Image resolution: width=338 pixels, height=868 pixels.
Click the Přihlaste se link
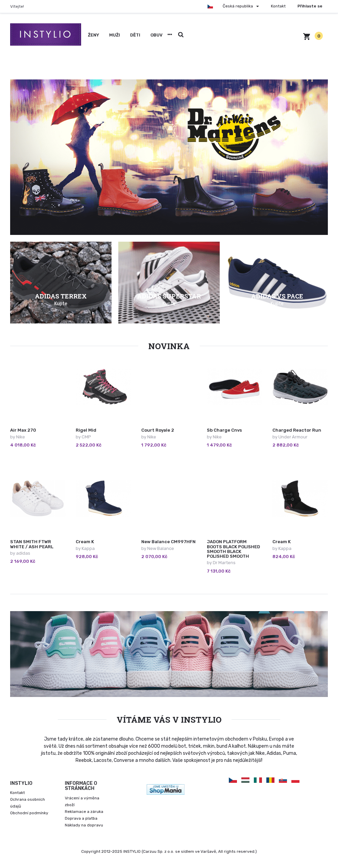point(310,6)
